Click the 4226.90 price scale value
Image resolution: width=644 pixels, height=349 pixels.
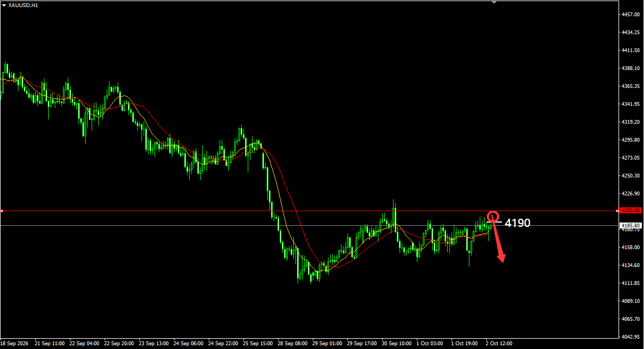tap(630, 194)
